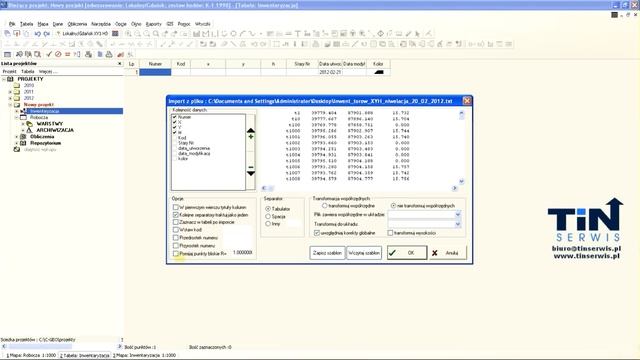
Task: Open the Raporty menu
Action: (153, 24)
